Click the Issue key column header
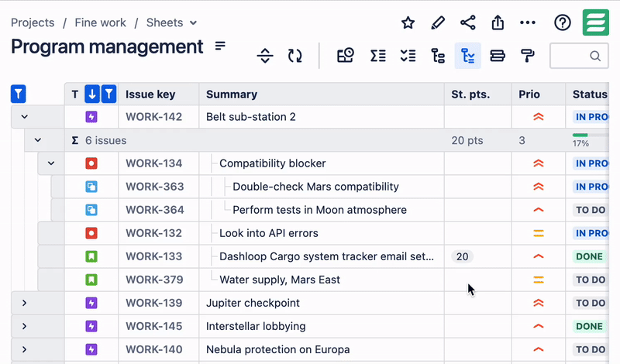 point(150,94)
